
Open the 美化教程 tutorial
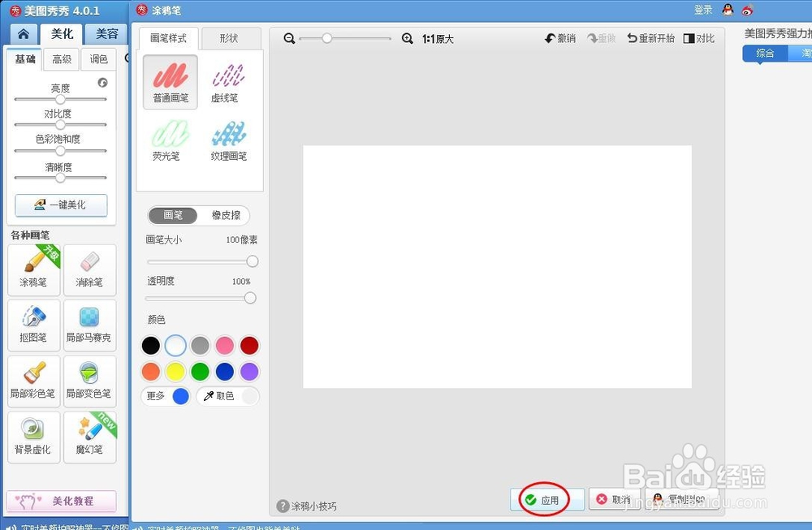61,501
